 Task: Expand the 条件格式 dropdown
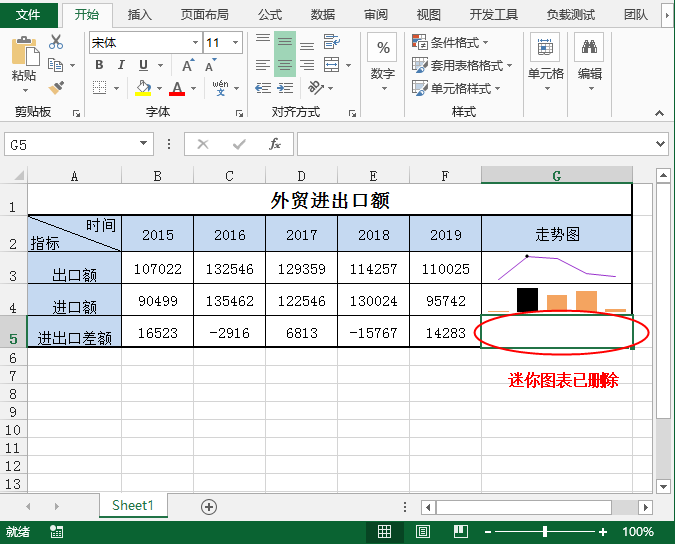(x=450, y=43)
